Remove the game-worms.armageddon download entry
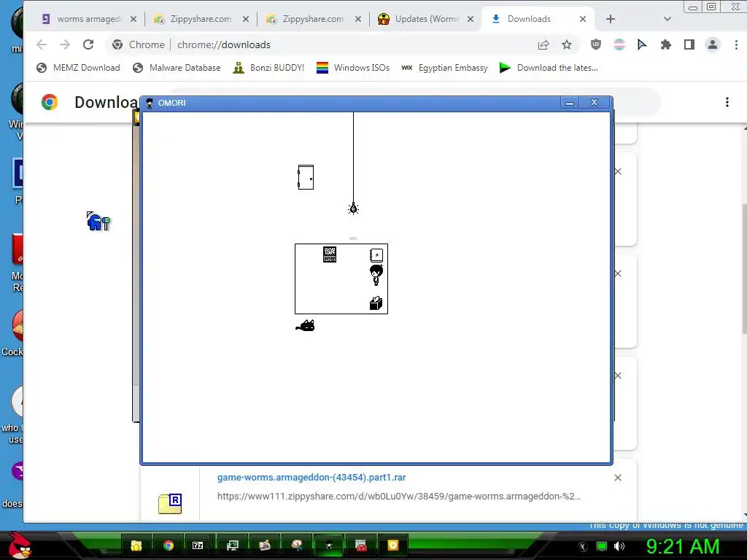This screenshot has height=560, width=747. [x=617, y=478]
